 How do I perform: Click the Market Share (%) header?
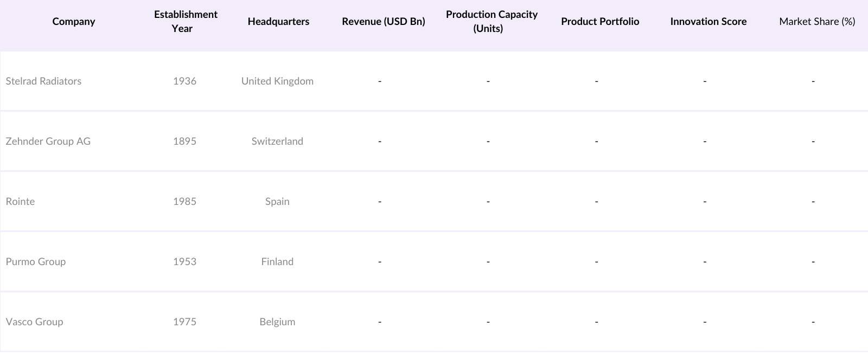pos(817,22)
